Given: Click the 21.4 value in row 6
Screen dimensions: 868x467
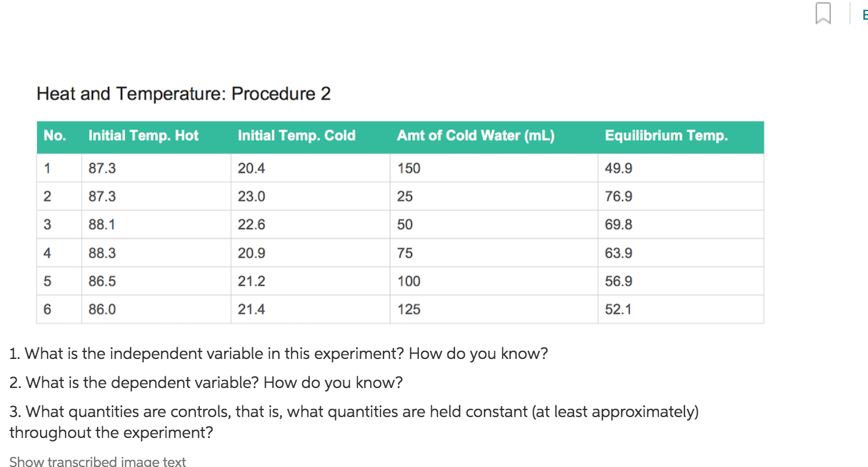Looking at the screenshot, I should [252, 310].
